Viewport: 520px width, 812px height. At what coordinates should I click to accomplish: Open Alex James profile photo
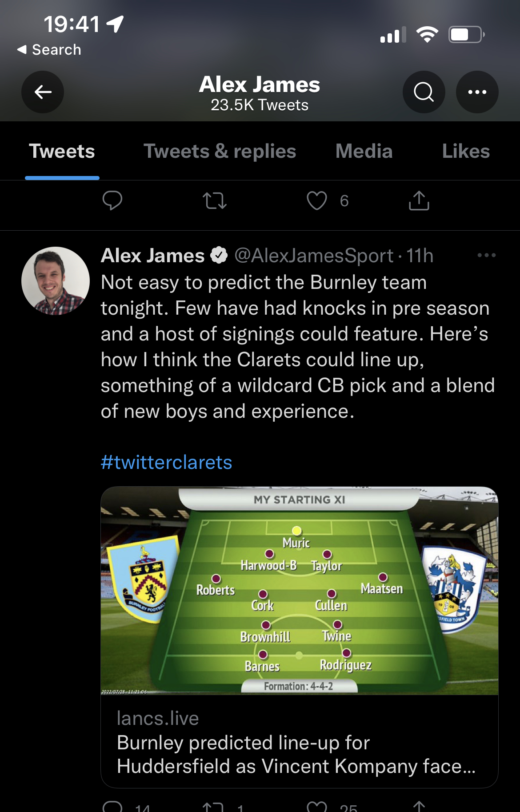[x=56, y=281]
